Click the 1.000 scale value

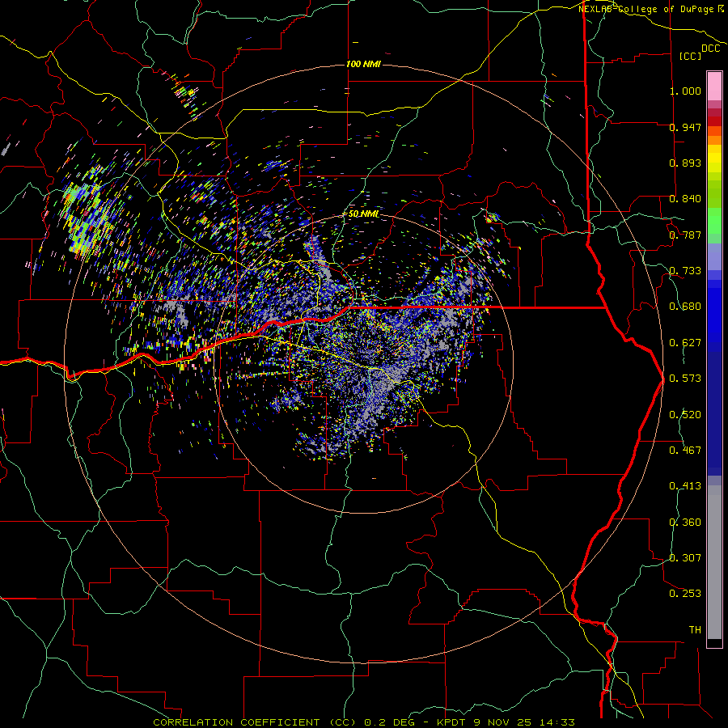pyautogui.click(x=685, y=91)
